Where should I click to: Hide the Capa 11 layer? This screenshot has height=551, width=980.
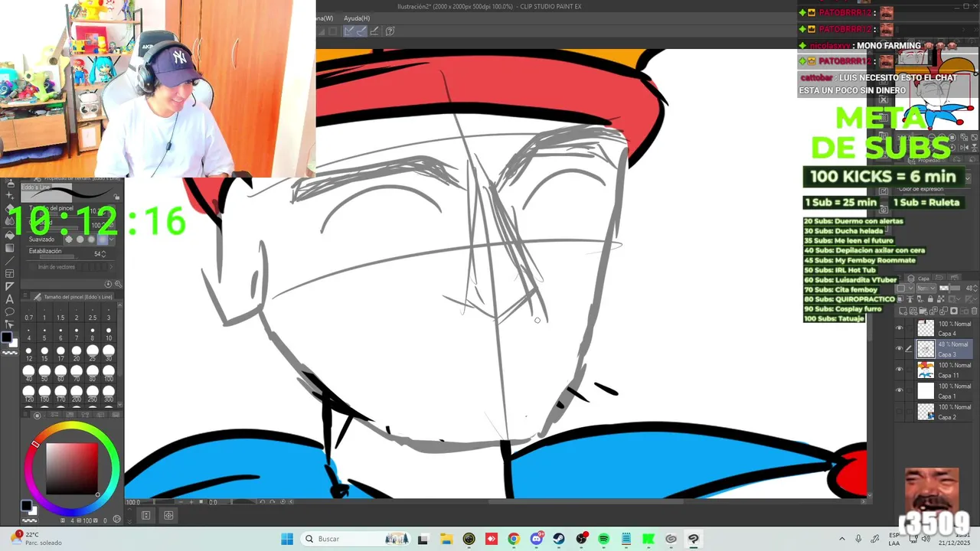click(x=900, y=370)
